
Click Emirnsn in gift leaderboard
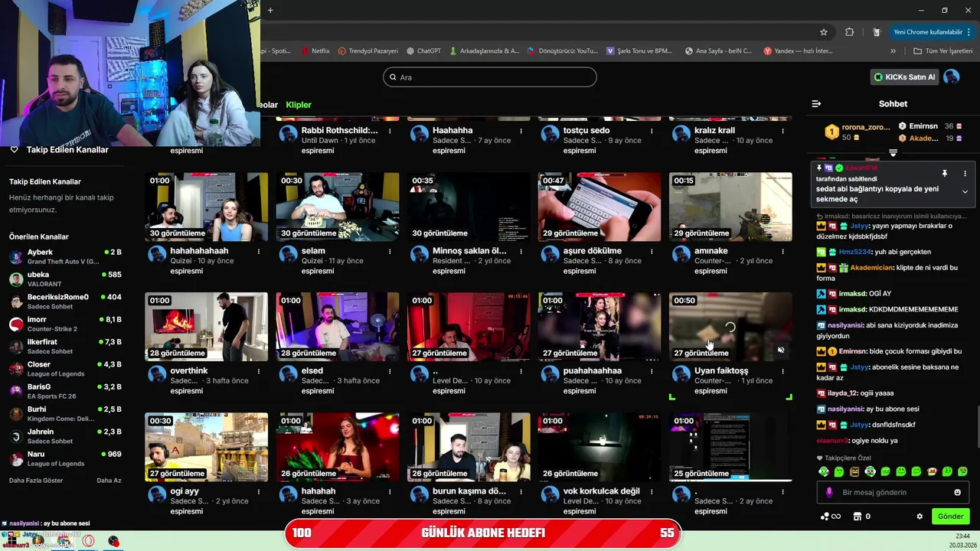click(923, 126)
